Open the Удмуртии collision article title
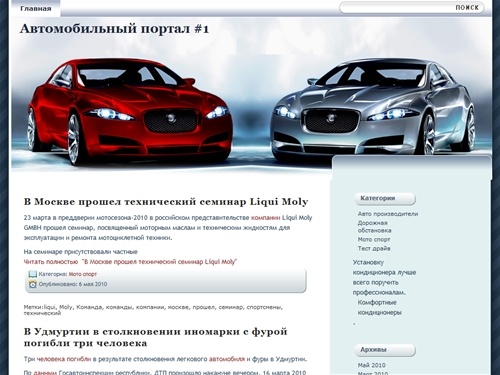Viewport: 500px width, 375px height. point(155,337)
